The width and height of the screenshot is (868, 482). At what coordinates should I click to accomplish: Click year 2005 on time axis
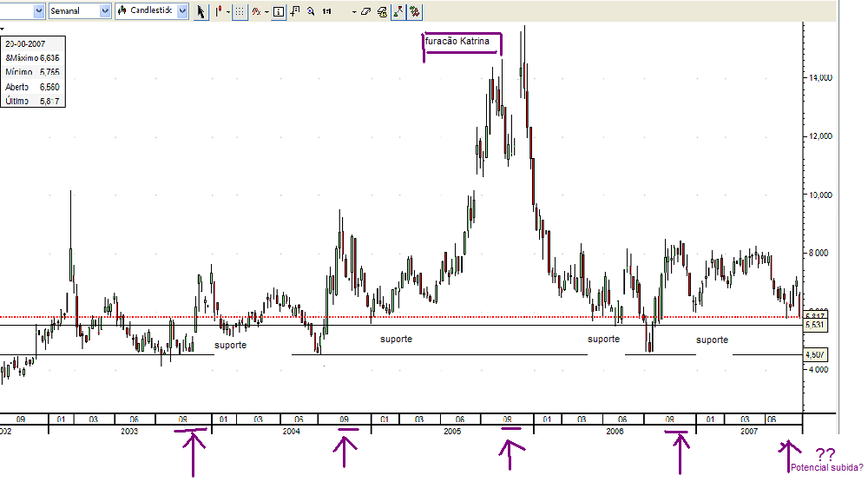pos(452,431)
